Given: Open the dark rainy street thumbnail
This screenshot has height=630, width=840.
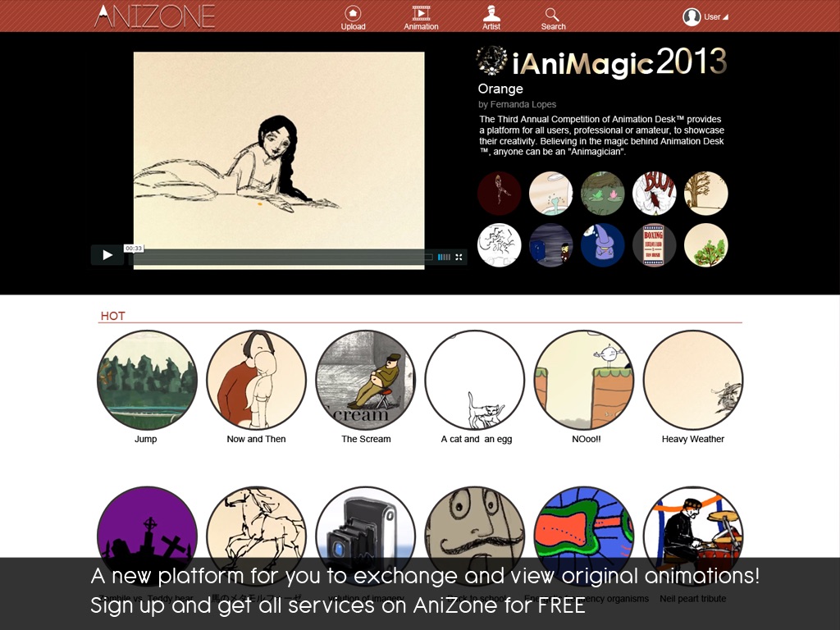Looking at the screenshot, I should [550, 244].
